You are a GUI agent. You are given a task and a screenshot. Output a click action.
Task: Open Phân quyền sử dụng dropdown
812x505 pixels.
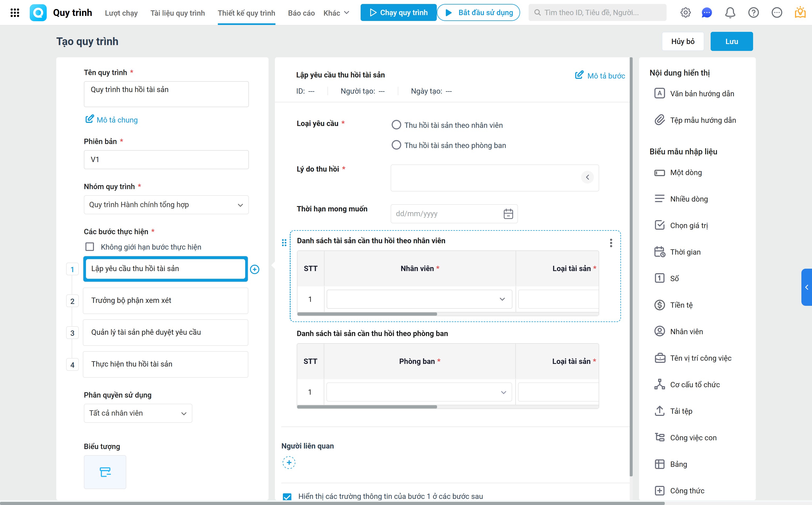click(138, 413)
